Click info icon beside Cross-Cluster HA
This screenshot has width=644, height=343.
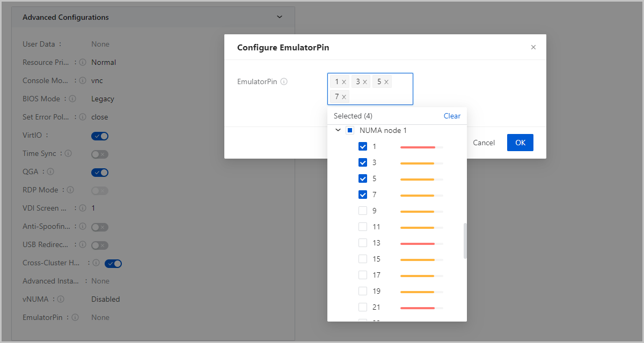coord(96,263)
